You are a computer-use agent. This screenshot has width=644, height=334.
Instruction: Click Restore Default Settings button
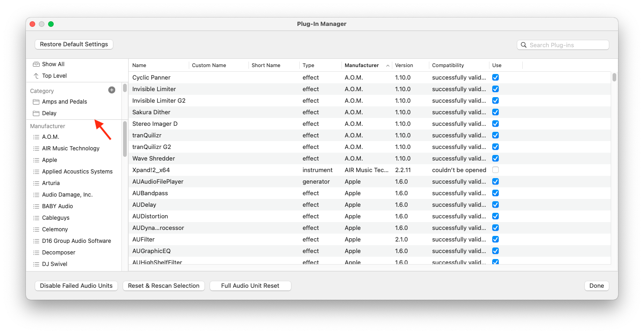[74, 44]
